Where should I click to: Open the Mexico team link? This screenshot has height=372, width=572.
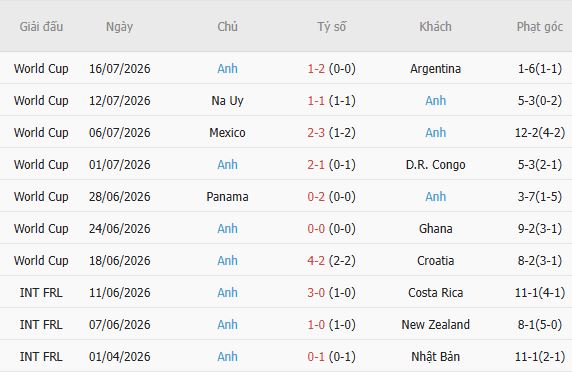pos(227,133)
